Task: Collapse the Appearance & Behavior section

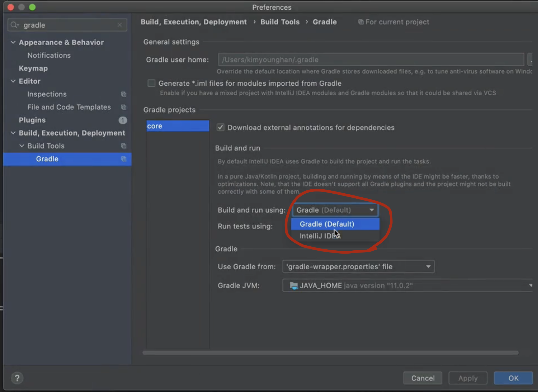Action: [13, 42]
